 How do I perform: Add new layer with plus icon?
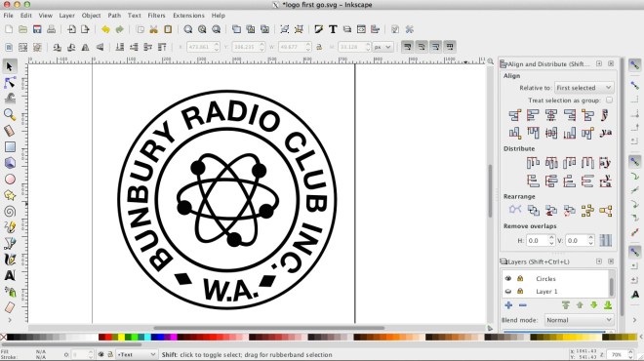(x=508, y=305)
